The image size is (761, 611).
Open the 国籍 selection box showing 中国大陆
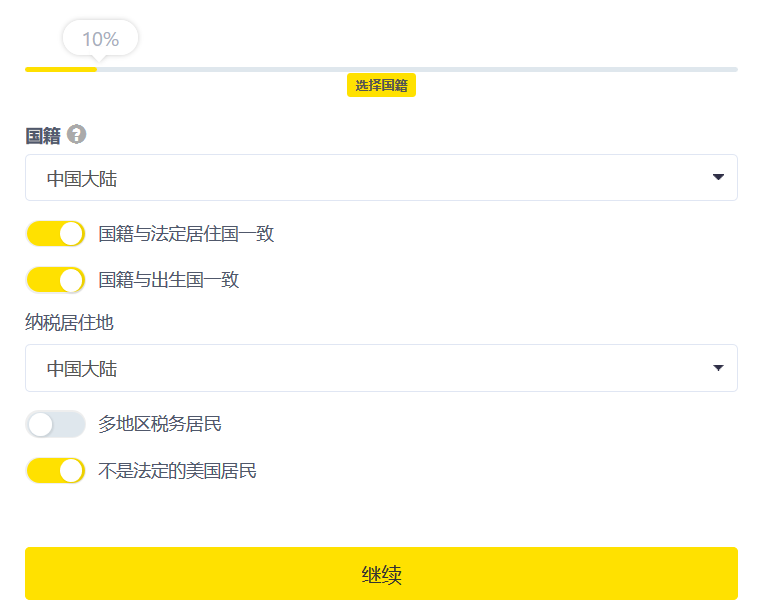[x=380, y=178]
